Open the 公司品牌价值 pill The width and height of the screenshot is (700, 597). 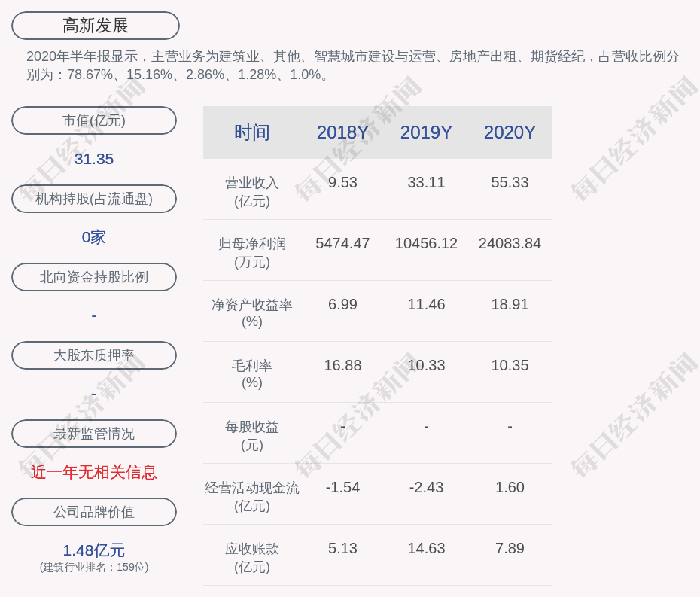click(94, 512)
